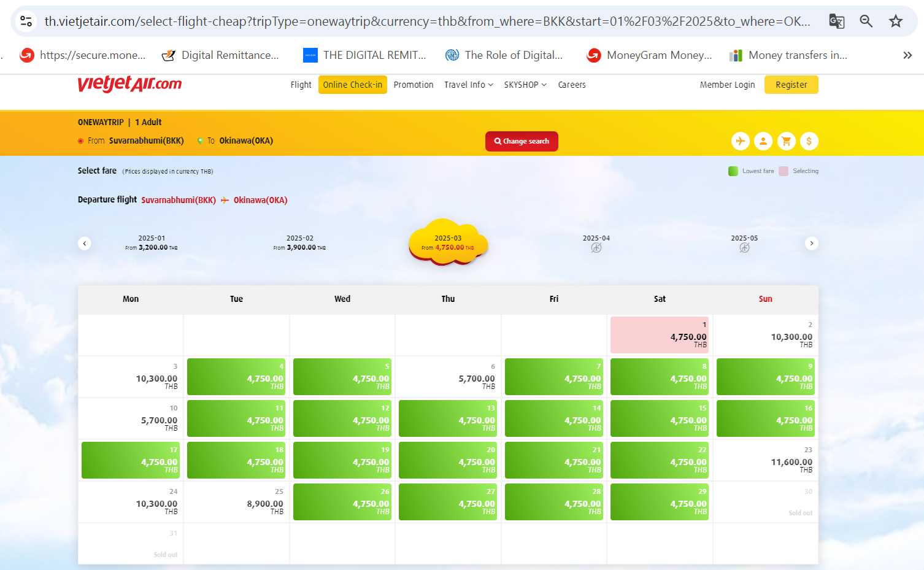
Task: Click the dollar payment step icon
Action: tap(809, 141)
